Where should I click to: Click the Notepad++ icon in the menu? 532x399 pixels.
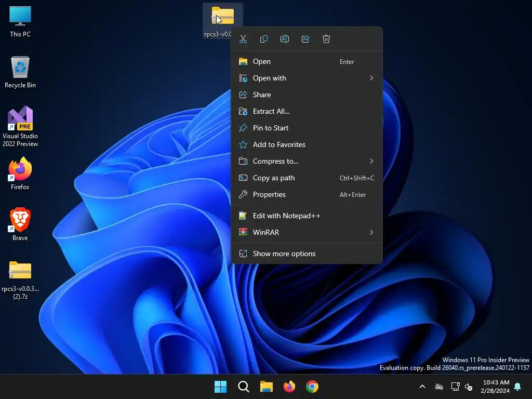(x=243, y=216)
